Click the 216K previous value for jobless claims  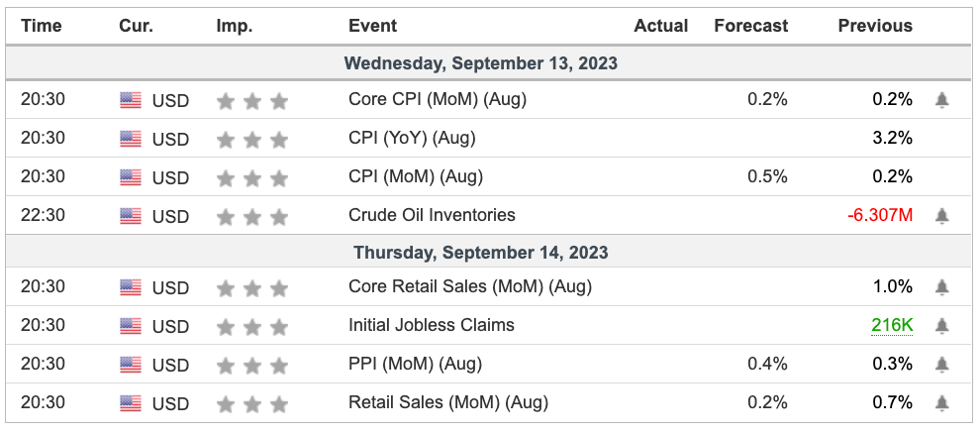(x=892, y=325)
